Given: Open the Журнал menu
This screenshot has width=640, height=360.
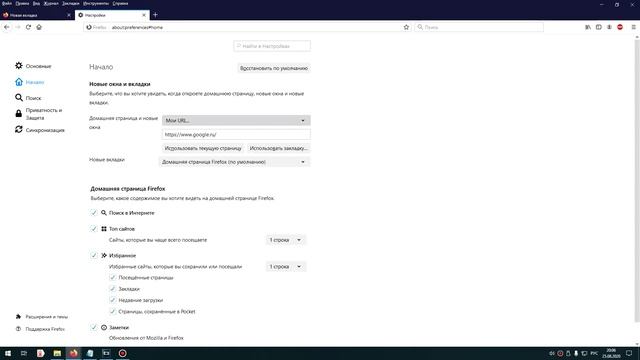Looking at the screenshot, I should (51, 3).
